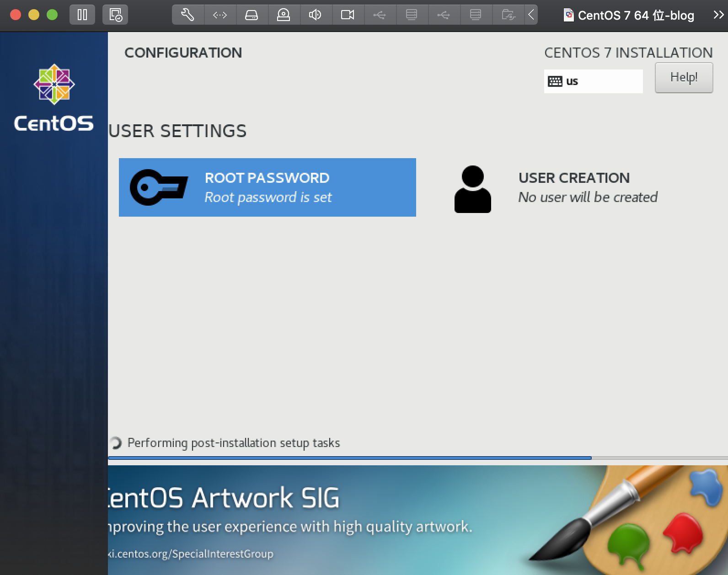Click the SpecialInterestGroup wiki link text
This screenshot has width=728, height=575.
point(190,554)
